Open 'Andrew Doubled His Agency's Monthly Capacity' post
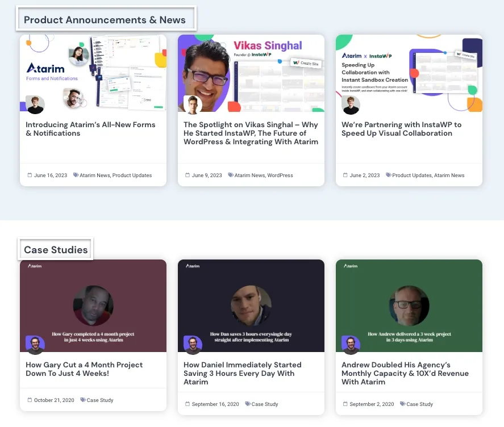504x427 pixels. coord(405,373)
